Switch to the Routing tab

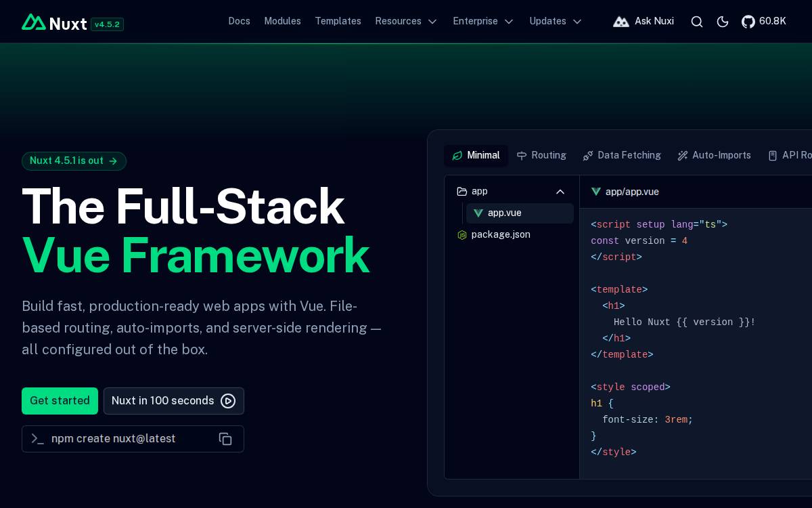click(541, 156)
